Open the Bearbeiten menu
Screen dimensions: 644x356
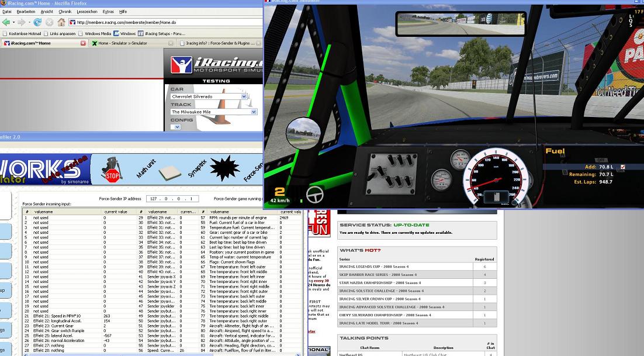click(x=26, y=12)
